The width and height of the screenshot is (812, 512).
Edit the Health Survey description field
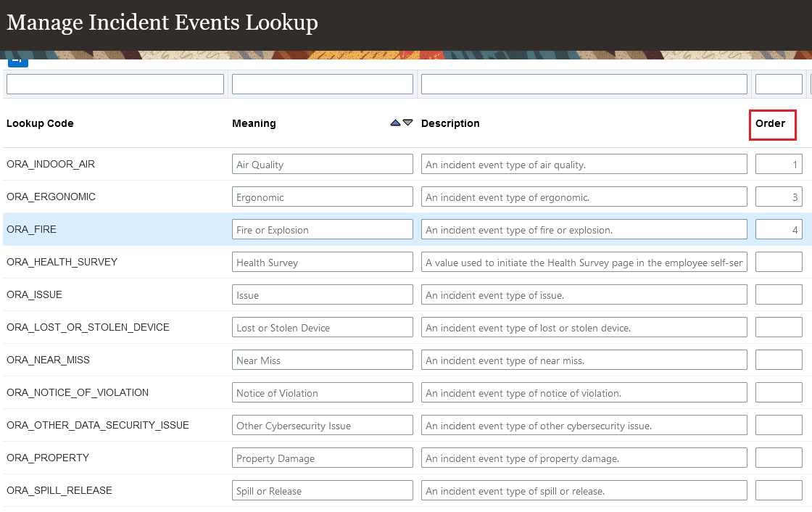[x=584, y=263]
